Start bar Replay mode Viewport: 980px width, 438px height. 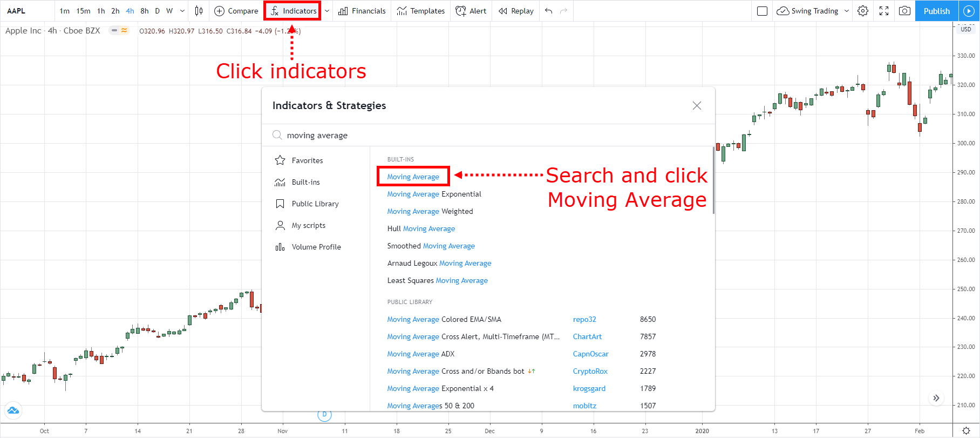(516, 11)
